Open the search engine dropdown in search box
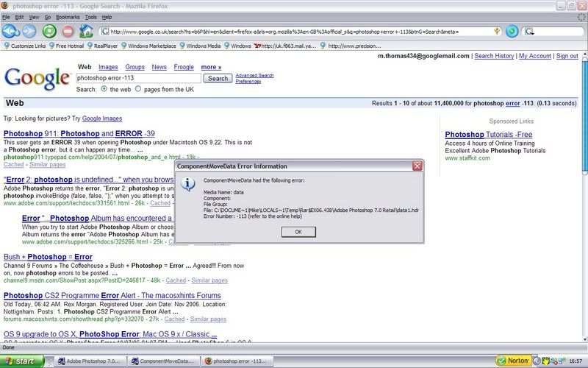588x368 pixels. [x=529, y=32]
